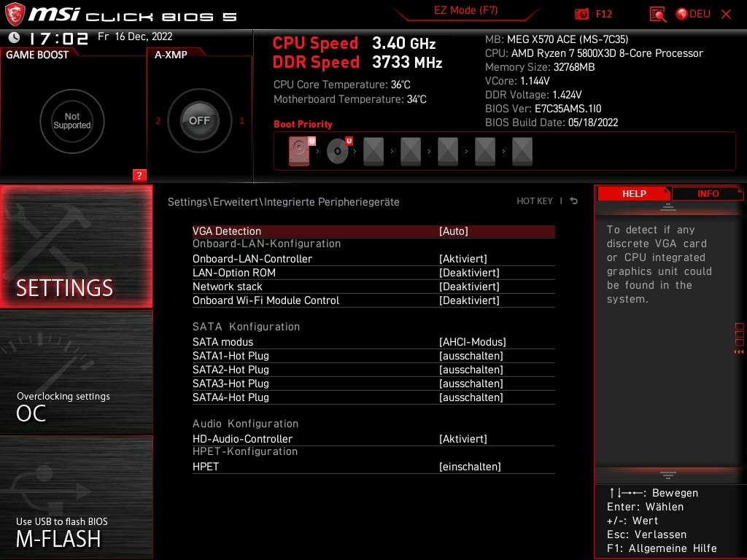Change Network stack [Deaktiviert] value
Viewport: 747px width, 560px height.
(469, 286)
